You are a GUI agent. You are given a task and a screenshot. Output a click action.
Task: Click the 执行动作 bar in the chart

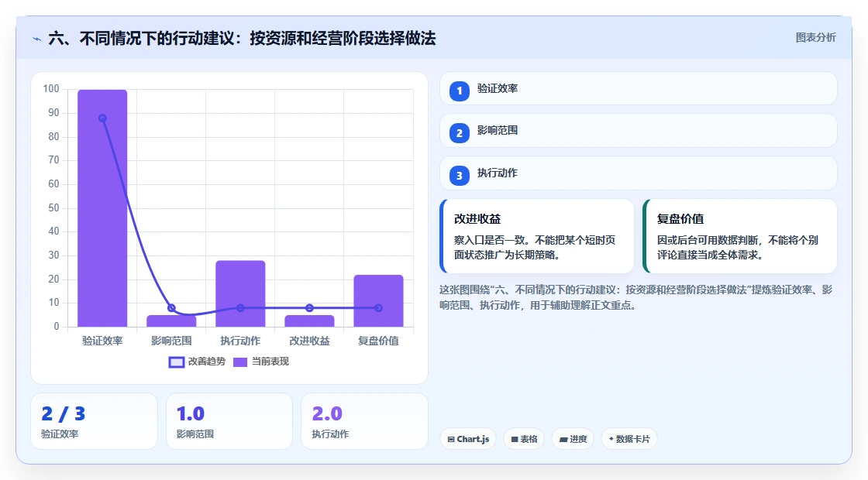[240, 293]
